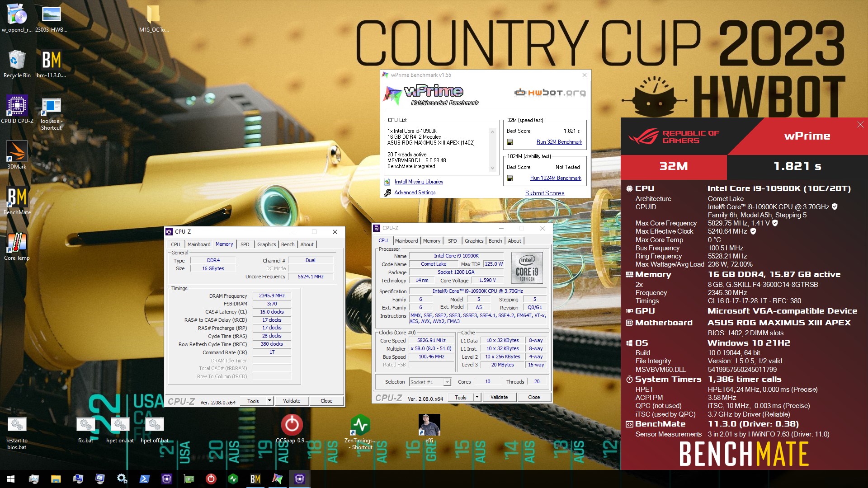The image size is (868, 488).
Task: Click the wrench icon beside Advanced Settings
Action: coord(387,193)
